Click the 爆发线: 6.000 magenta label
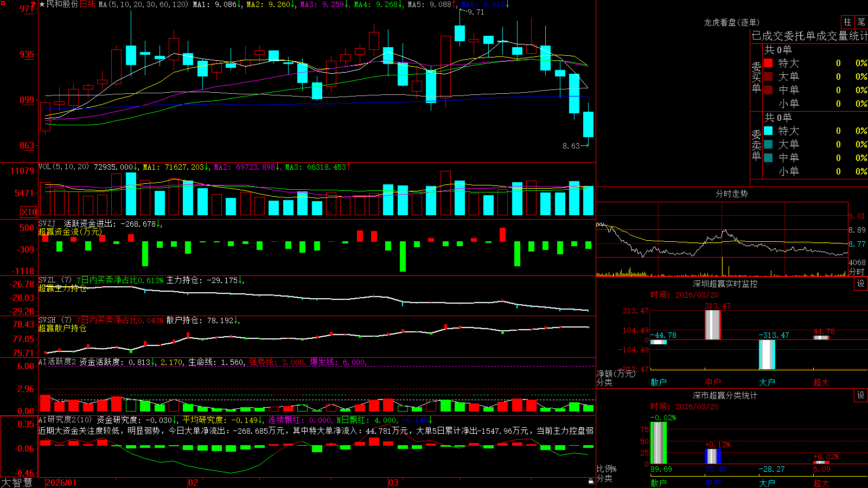The image size is (868, 488). 338,362
